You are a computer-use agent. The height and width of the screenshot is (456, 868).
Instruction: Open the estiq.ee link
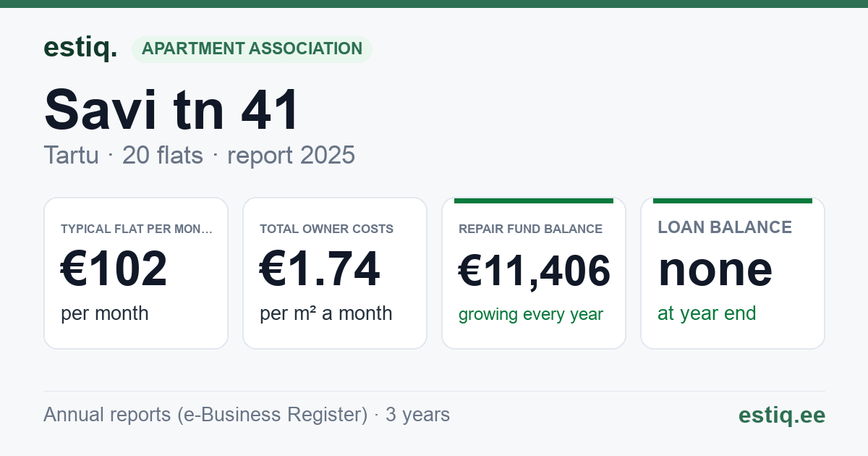pos(782,415)
